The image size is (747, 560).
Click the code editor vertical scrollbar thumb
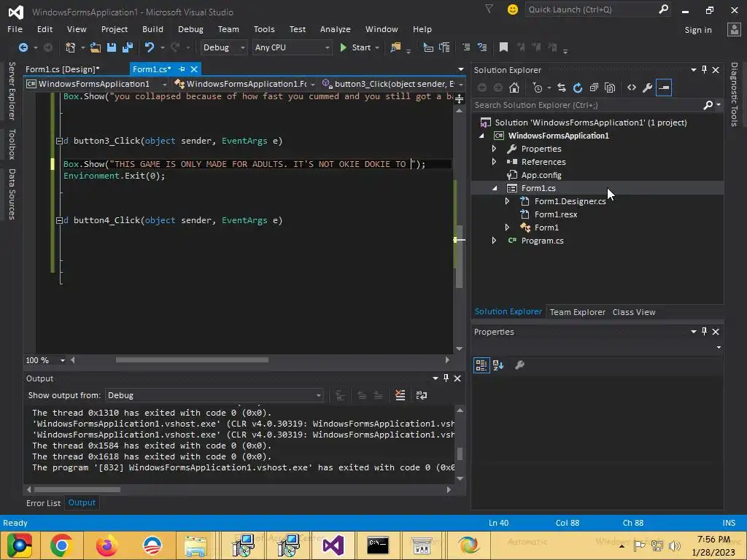(460, 257)
